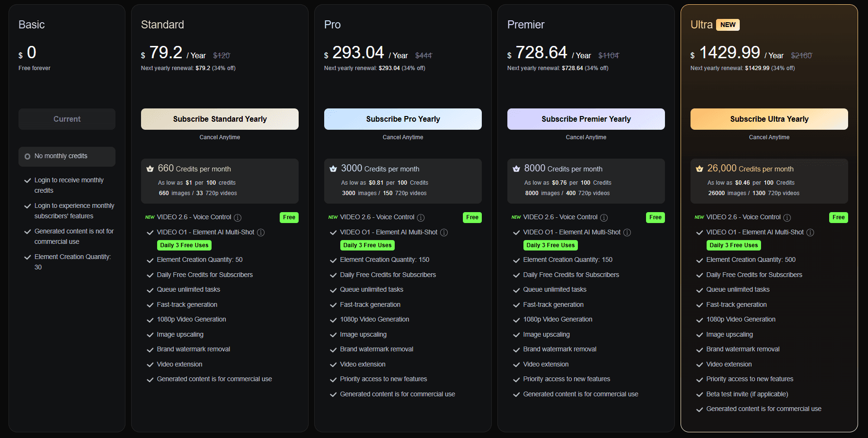Click info icon beside Ultra Element AI Multi-Shot

[810, 232]
